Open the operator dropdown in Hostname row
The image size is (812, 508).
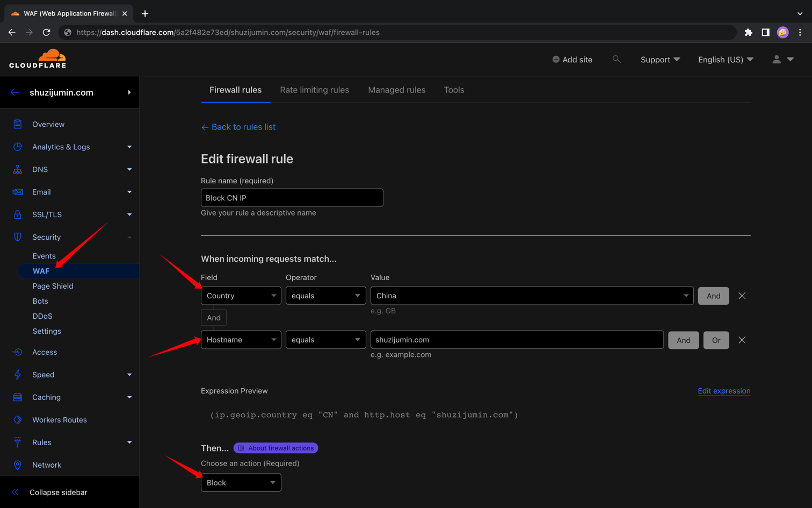pos(326,340)
